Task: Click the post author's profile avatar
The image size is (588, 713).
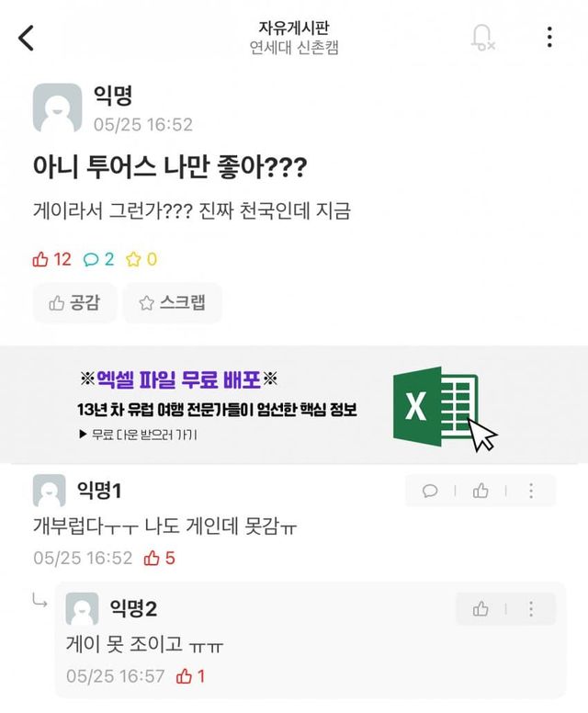Action: [x=57, y=108]
